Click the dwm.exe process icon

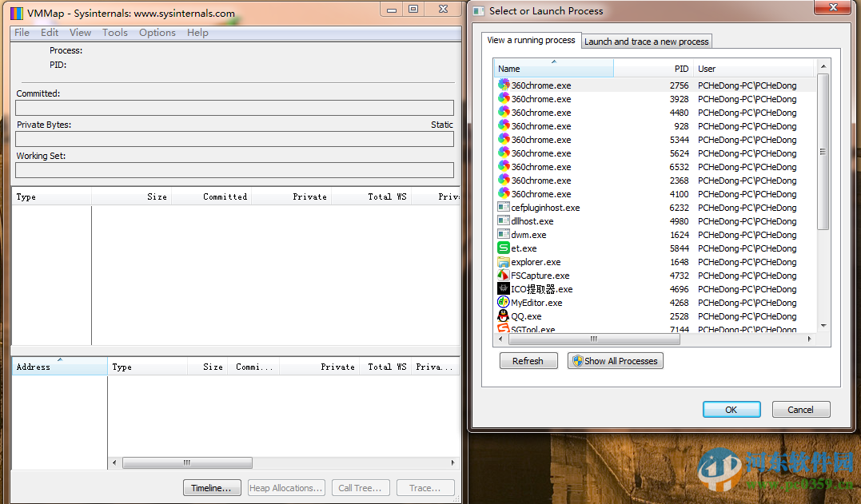pyautogui.click(x=504, y=234)
